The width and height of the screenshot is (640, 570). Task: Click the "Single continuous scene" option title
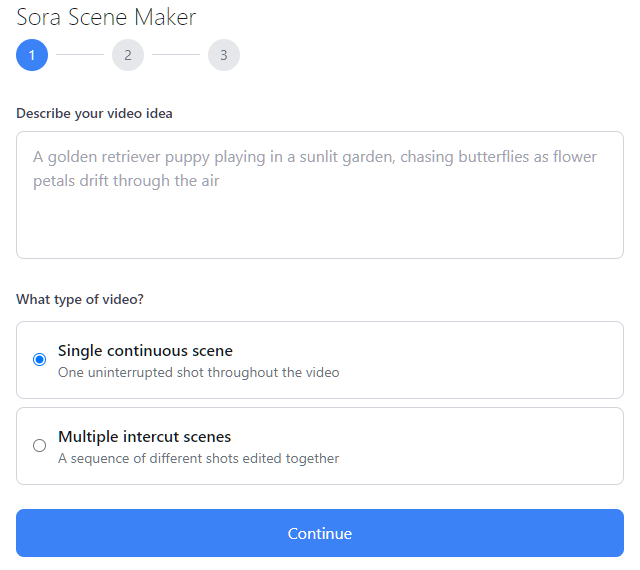[145, 351]
